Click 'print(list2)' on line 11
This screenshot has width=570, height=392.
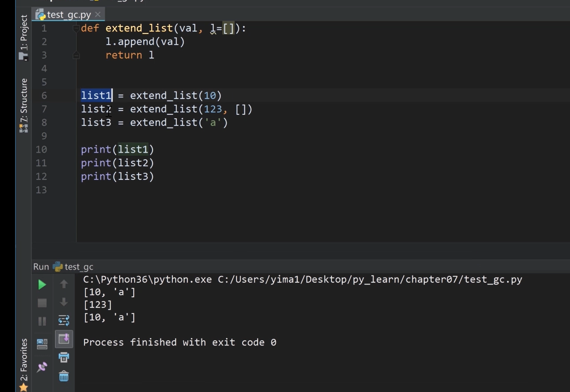point(118,163)
